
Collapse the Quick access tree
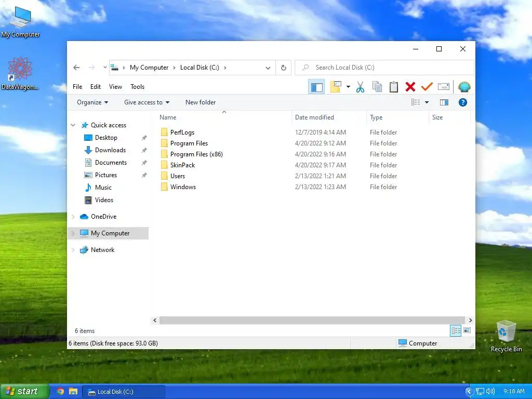coord(73,125)
